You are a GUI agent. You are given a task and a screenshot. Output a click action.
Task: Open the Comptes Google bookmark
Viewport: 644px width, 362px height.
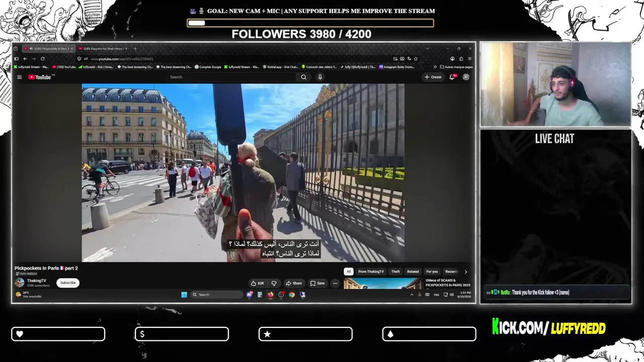[x=208, y=67]
